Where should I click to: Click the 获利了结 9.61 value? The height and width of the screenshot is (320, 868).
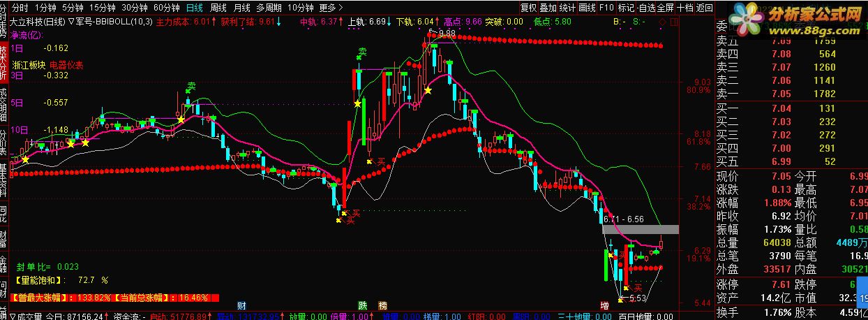[x=250, y=22]
